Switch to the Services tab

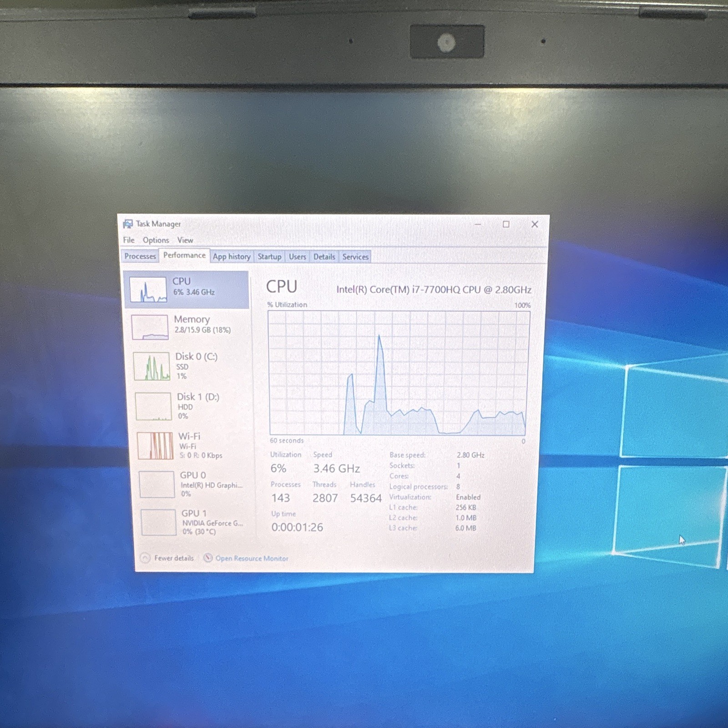pyautogui.click(x=355, y=257)
